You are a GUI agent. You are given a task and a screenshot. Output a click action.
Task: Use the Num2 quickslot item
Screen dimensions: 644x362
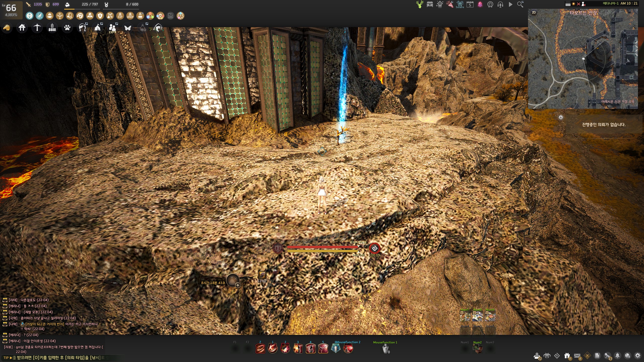[x=477, y=349]
